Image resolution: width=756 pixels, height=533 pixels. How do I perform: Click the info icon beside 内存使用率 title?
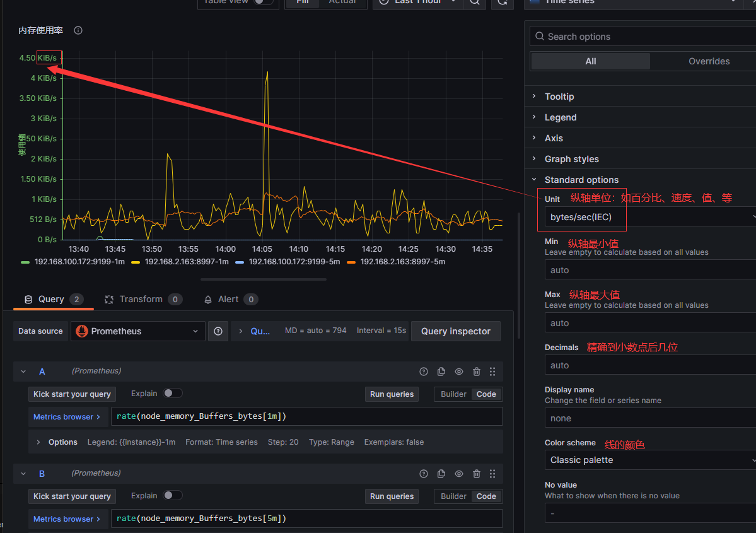click(x=78, y=30)
